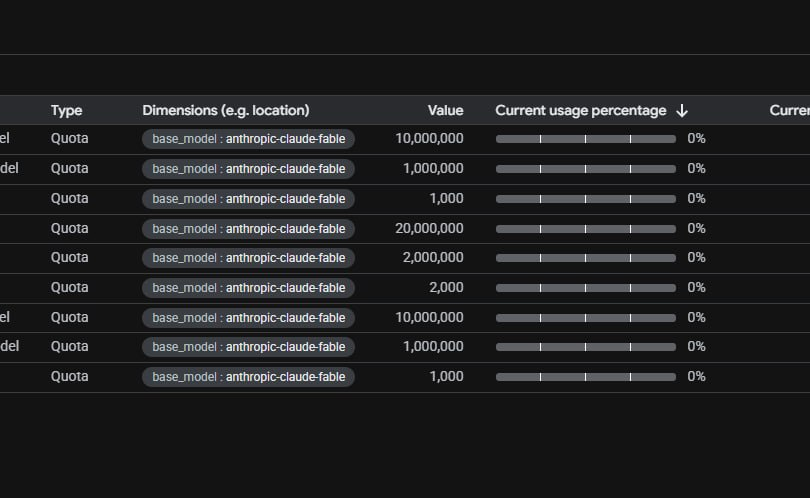Image resolution: width=810 pixels, height=498 pixels.
Task: Click the base_model chip in the 2,000 row
Action: tap(248, 288)
